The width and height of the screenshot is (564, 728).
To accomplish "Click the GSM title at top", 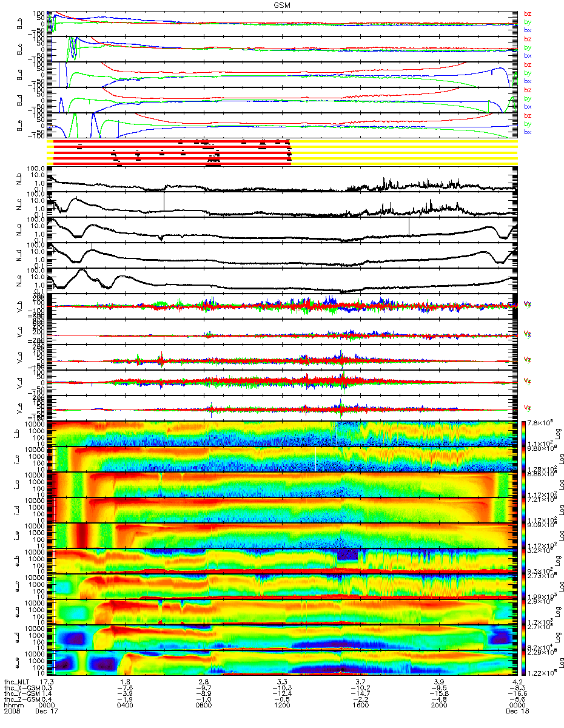I will [x=282, y=4].
